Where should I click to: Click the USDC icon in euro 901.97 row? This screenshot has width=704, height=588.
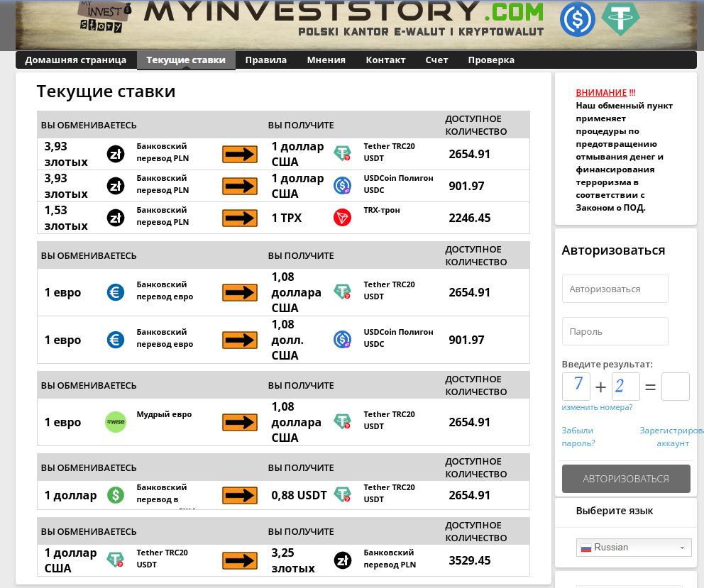[x=342, y=339]
